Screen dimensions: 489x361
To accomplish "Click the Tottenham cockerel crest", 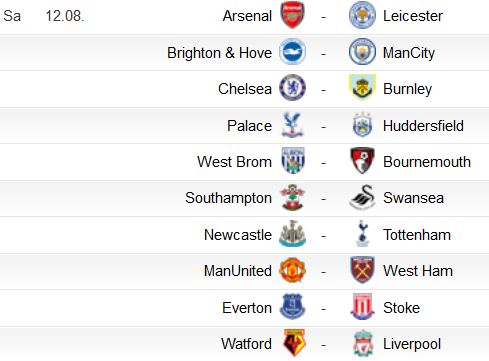I will point(362,234).
